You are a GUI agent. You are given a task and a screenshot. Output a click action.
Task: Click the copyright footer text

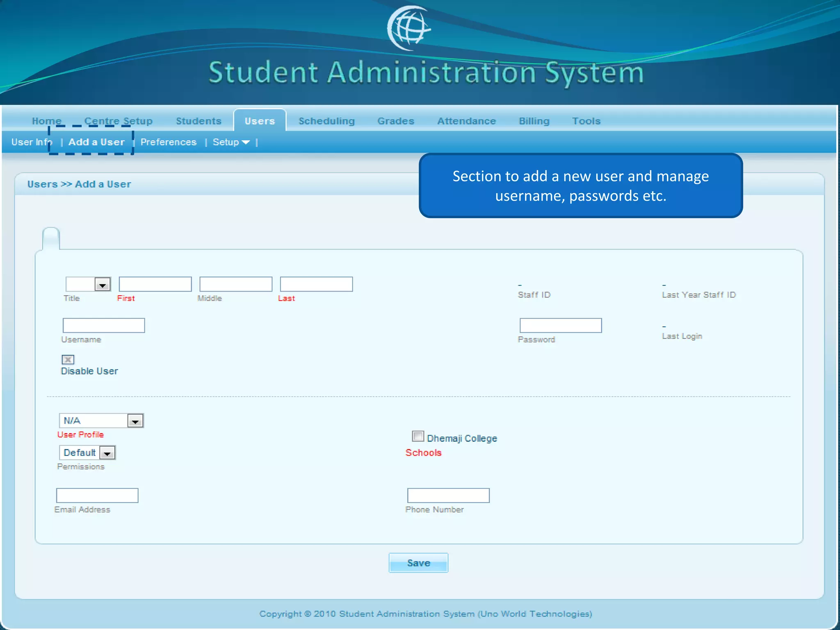click(426, 614)
